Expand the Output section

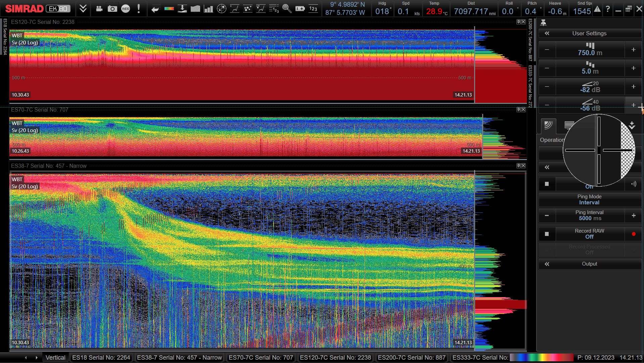590,264
